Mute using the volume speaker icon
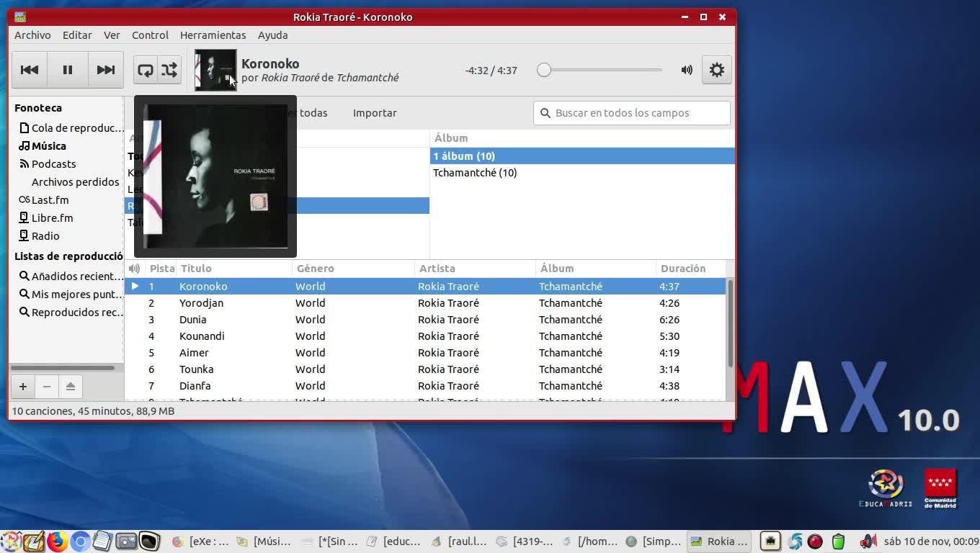The height and width of the screenshot is (553, 980). pos(687,70)
